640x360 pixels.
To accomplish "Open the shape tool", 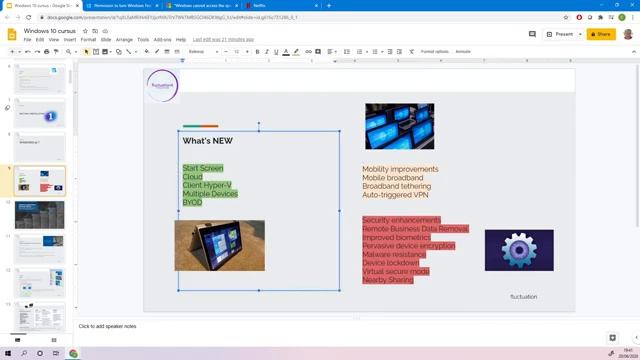I will 119,52.
